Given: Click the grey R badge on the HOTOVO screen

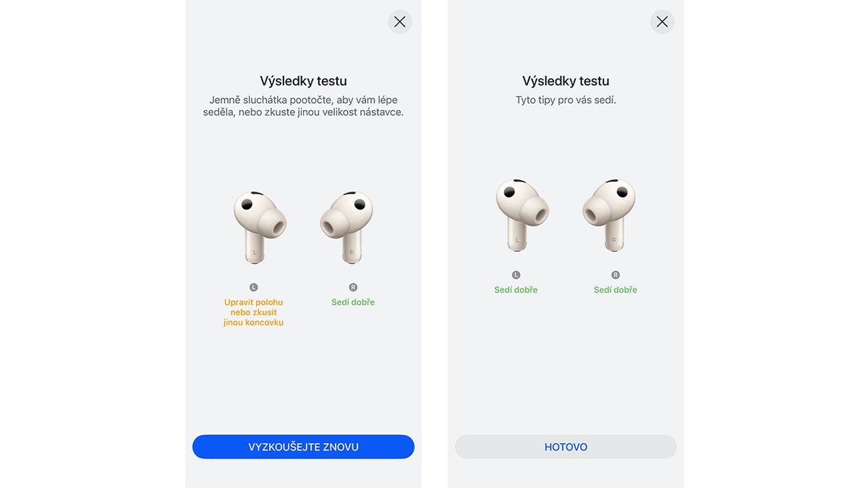Looking at the screenshot, I should pyautogui.click(x=616, y=275).
